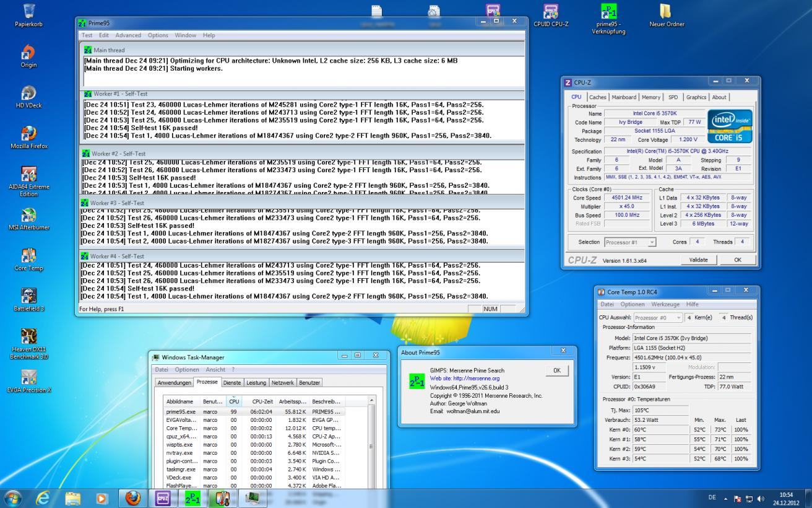The image size is (812, 508).
Task: Open AIDA64 Extreme Edition desktop icon
Action: (29, 181)
